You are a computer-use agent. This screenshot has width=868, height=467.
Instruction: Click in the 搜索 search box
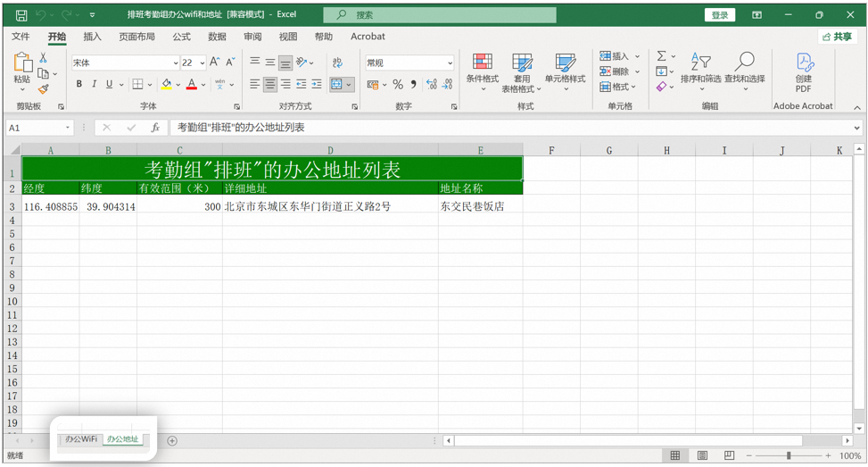440,15
